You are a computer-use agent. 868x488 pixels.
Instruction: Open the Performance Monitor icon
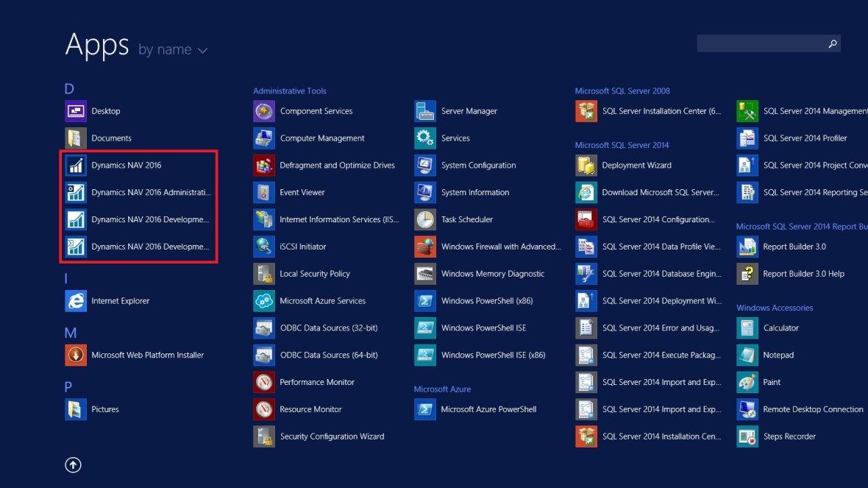coord(264,383)
